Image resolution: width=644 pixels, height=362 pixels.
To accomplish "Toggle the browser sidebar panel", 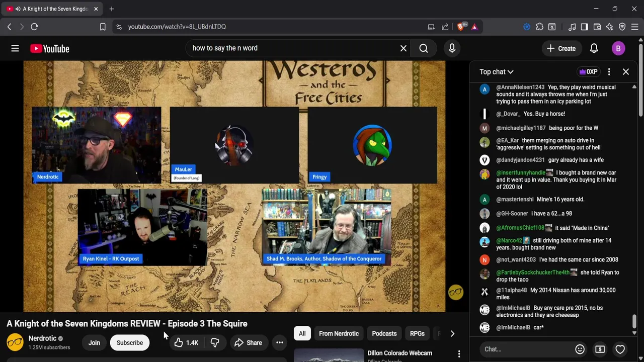I will (584, 27).
